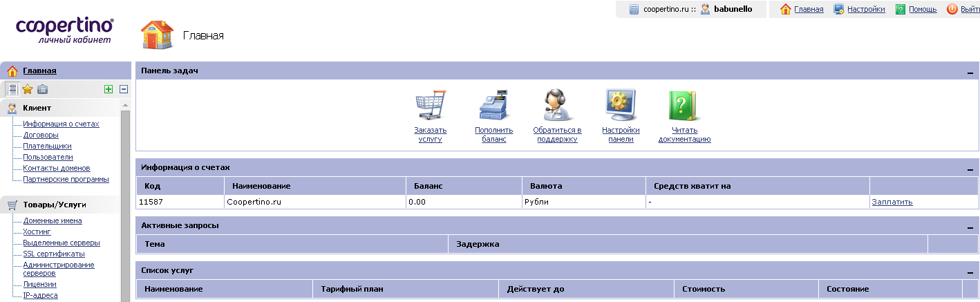Click the Заплатить link for account 11587
The height and width of the screenshot is (302, 980).
[x=892, y=202]
